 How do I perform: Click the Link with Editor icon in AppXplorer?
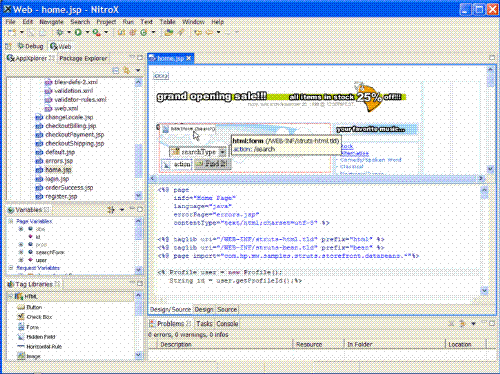[x=126, y=70]
